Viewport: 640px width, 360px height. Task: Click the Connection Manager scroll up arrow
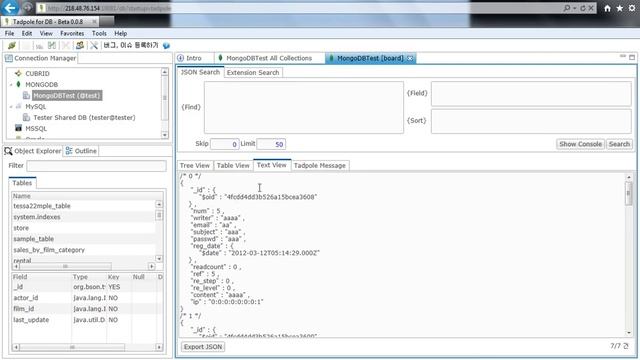(164, 72)
